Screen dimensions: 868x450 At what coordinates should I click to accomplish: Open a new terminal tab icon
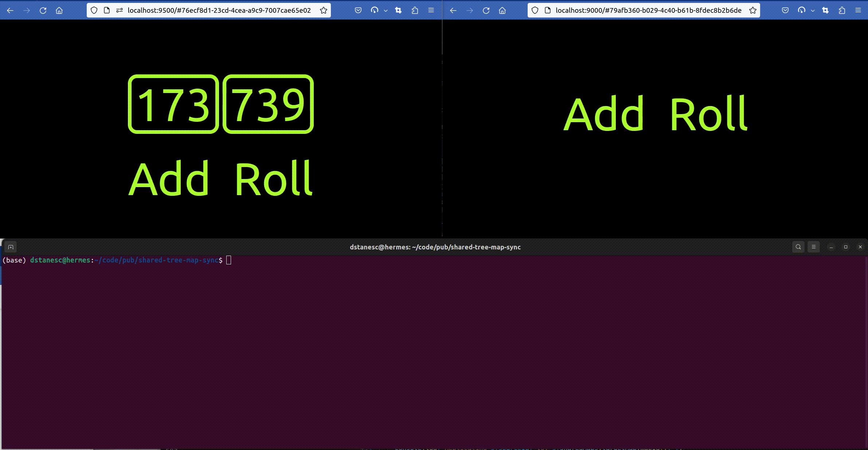[x=11, y=247]
